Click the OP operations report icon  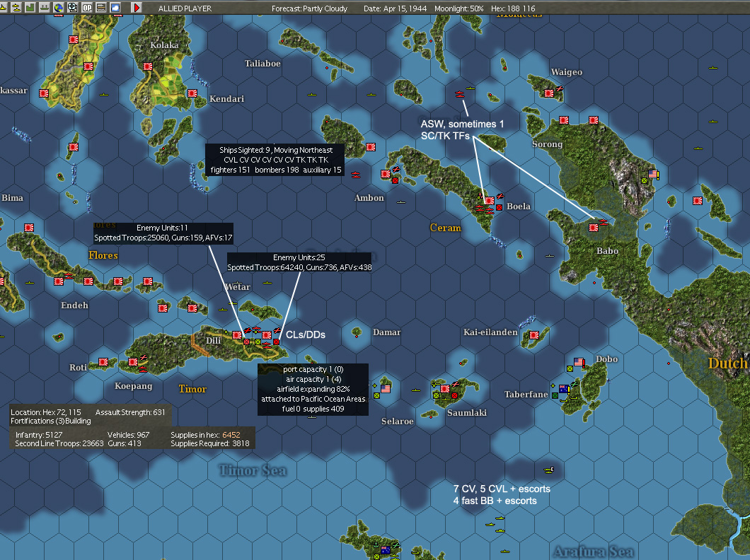(x=86, y=8)
